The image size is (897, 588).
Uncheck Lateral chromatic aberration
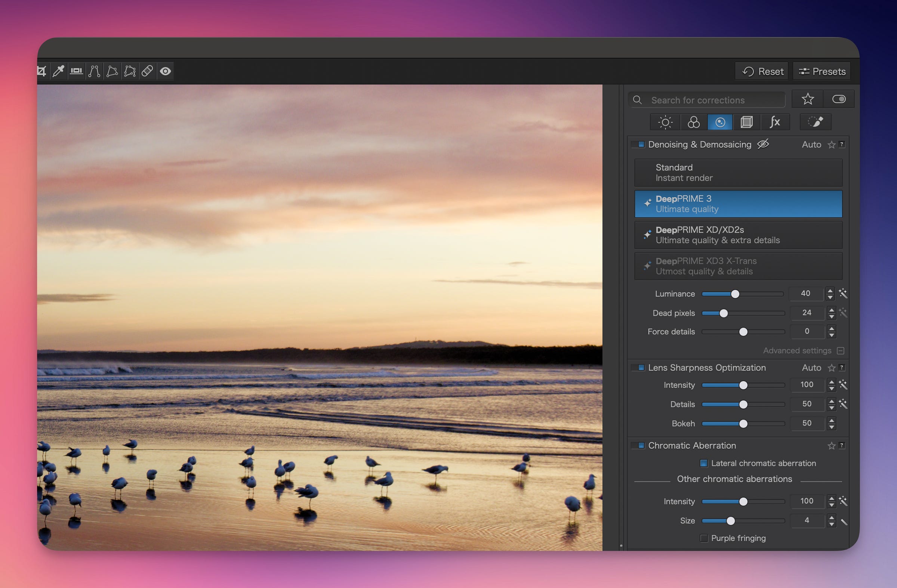click(x=704, y=463)
